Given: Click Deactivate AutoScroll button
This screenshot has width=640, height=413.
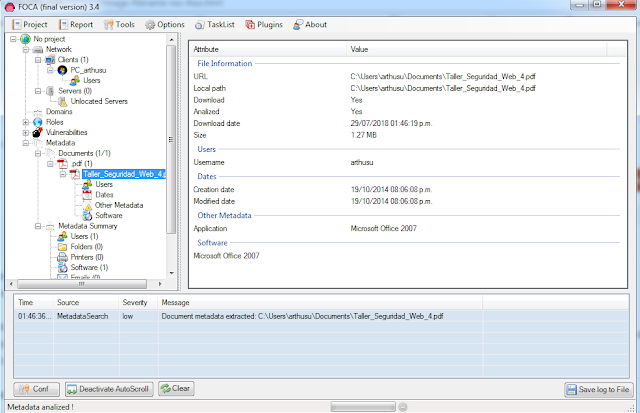Looking at the screenshot, I should 109,389.
